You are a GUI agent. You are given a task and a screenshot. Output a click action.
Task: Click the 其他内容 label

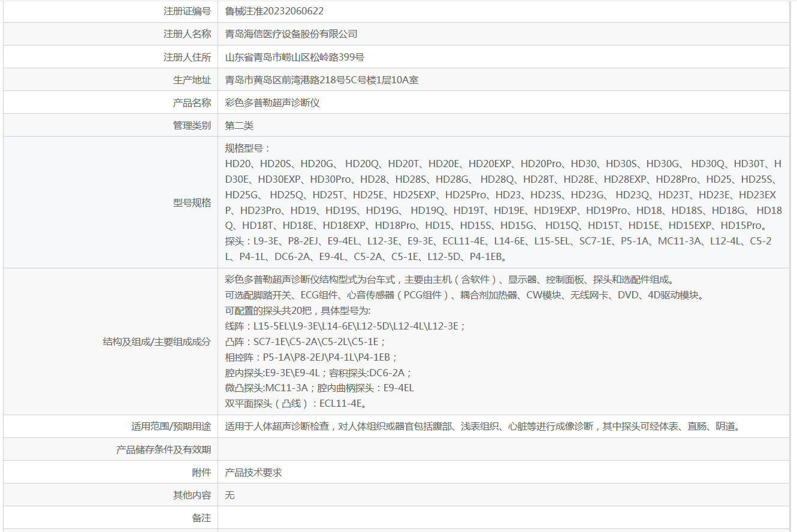coord(192,495)
